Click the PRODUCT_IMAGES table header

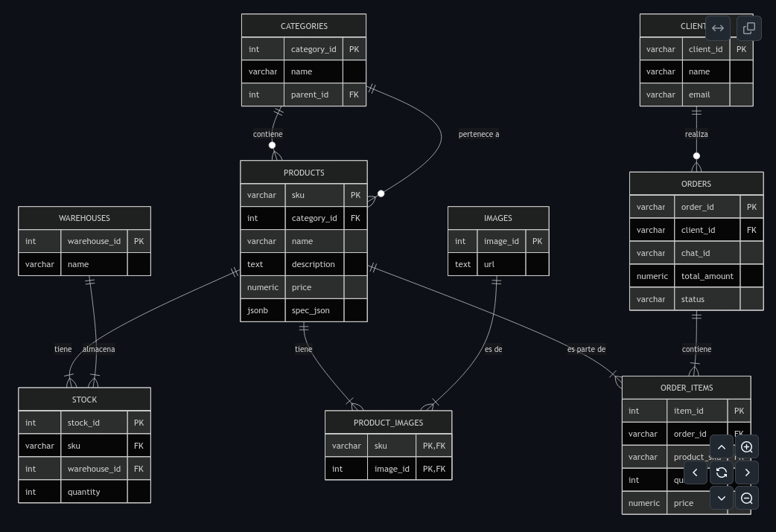(389, 422)
